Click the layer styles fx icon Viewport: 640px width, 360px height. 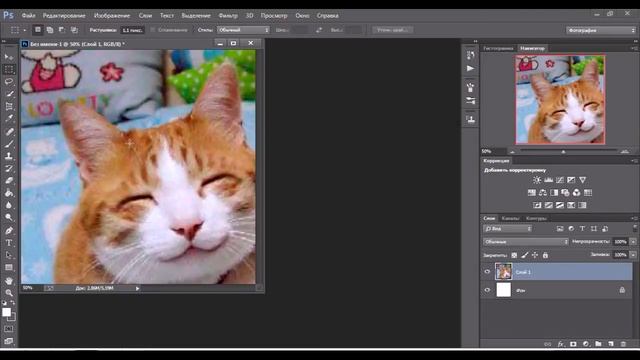pyautogui.click(x=561, y=344)
